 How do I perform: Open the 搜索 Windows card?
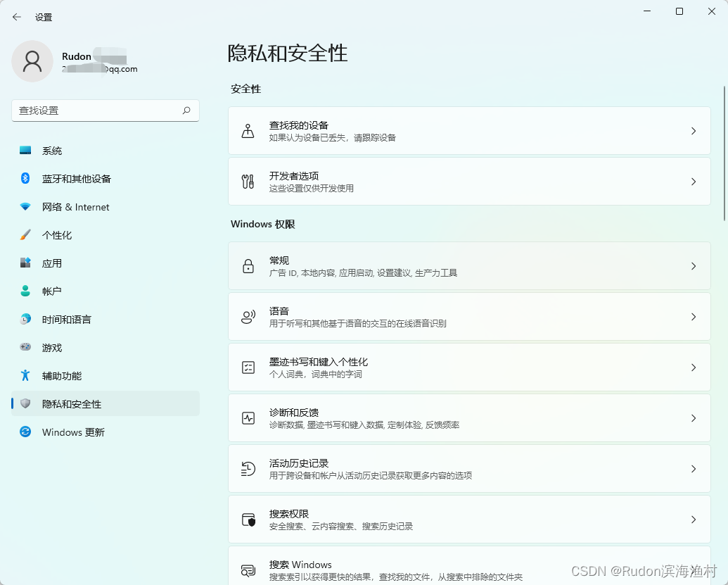(x=469, y=565)
